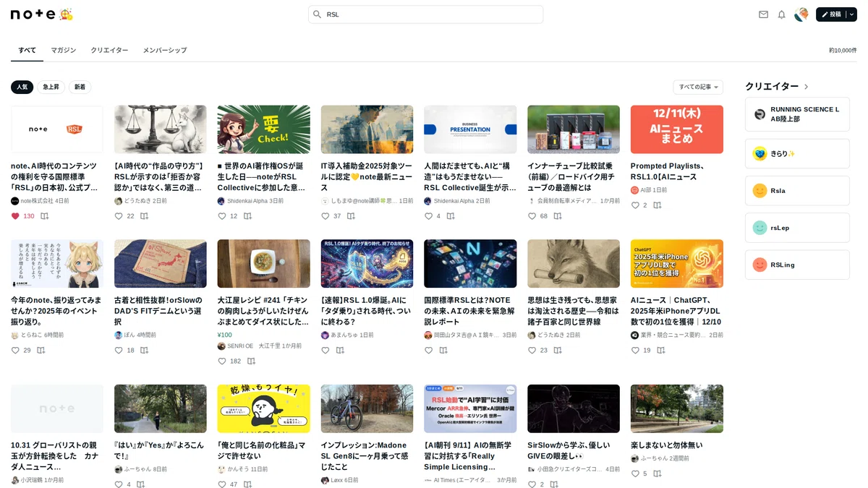This screenshot has width=868, height=488.
Task: Open creator きらり profile card
Action: tap(797, 153)
